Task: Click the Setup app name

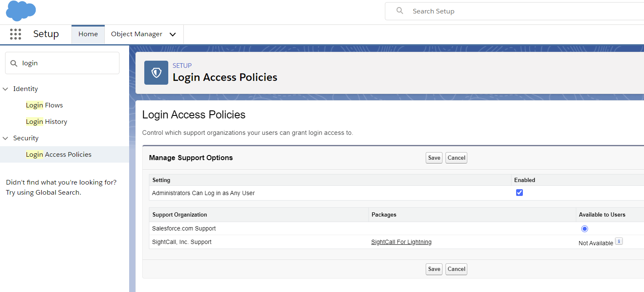Action: coord(46,34)
